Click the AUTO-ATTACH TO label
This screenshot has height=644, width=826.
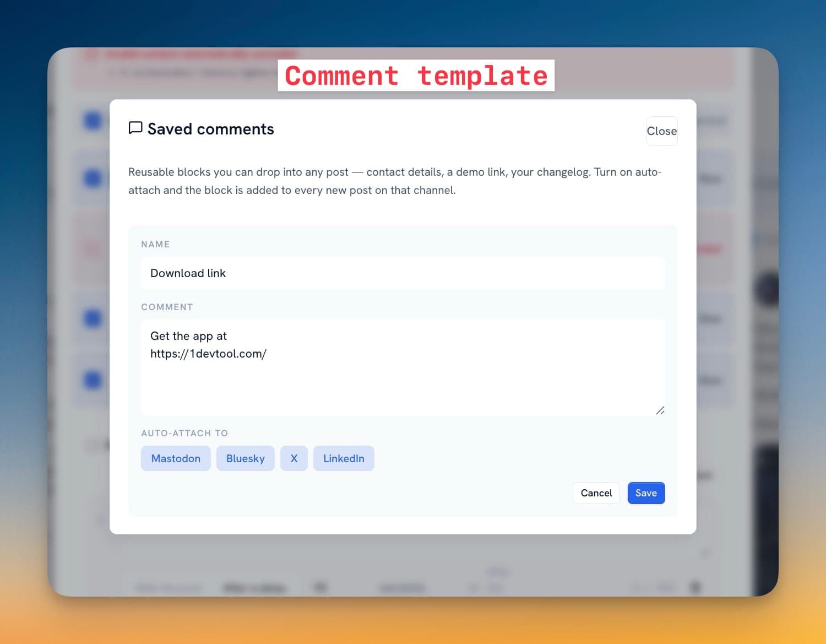click(x=184, y=433)
